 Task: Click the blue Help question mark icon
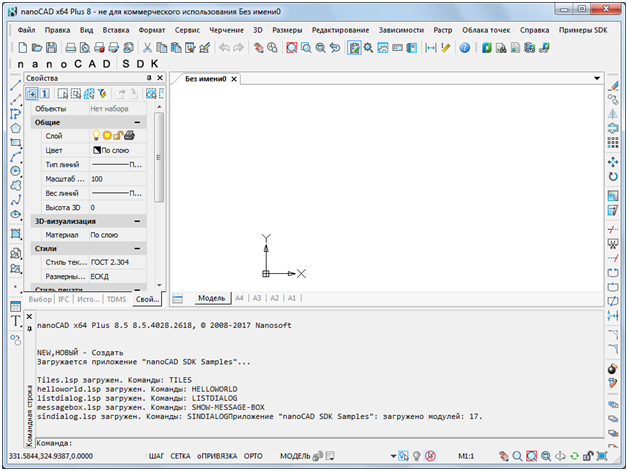[x=465, y=48]
